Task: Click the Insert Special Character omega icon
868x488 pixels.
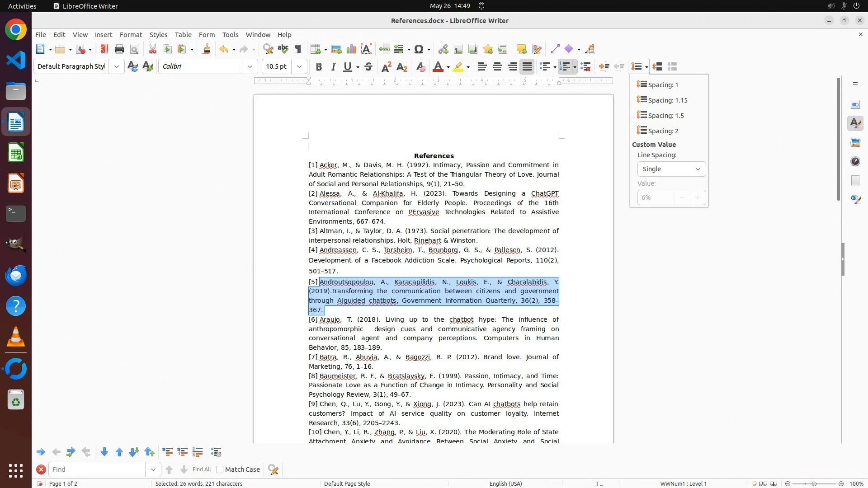Action: click(419, 49)
